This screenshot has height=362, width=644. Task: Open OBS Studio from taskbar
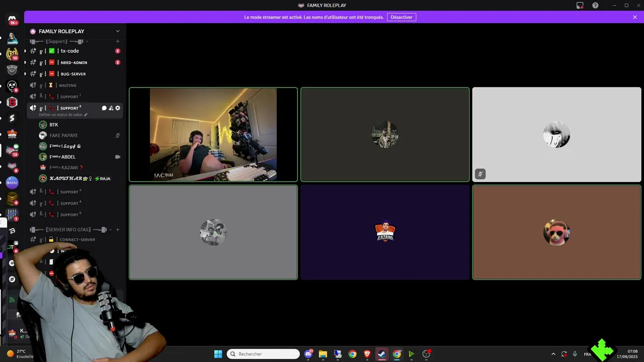pyautogui.click(x=426, y=354)
